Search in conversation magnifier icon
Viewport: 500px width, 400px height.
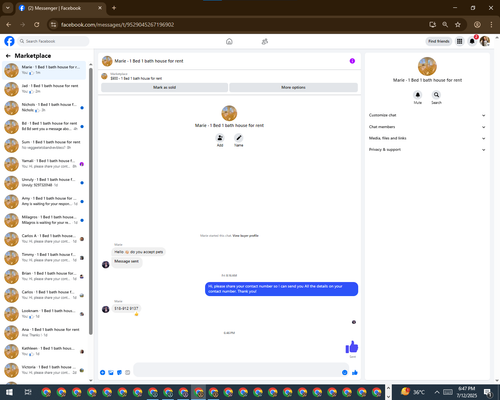[x=436, y=95]
